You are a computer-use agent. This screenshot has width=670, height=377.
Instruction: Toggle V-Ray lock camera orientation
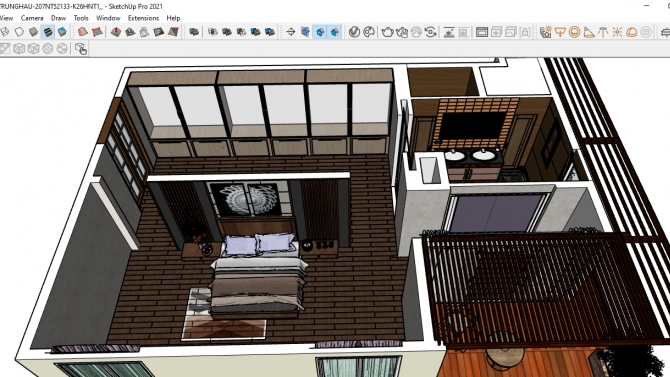pos(525,32)
